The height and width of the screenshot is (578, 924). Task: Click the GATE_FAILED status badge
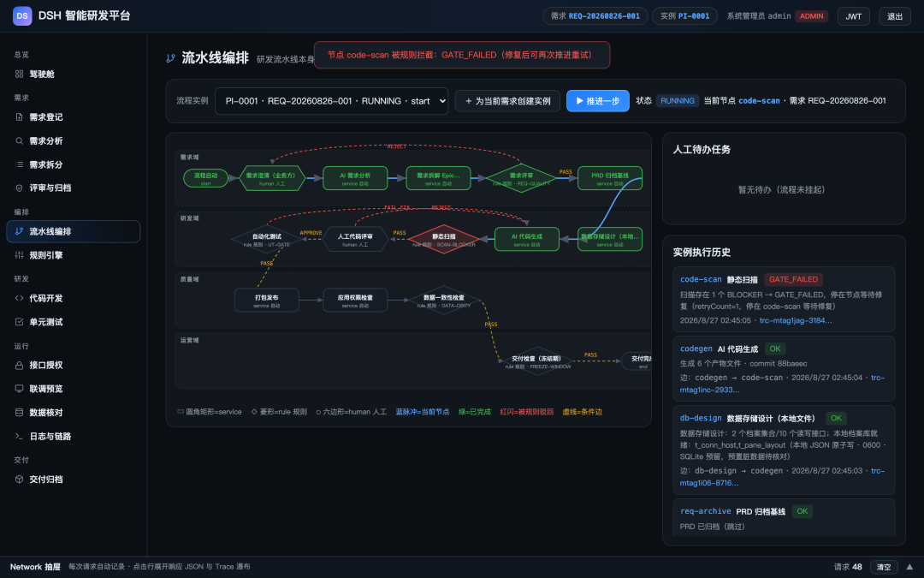[x=793, y=279]
